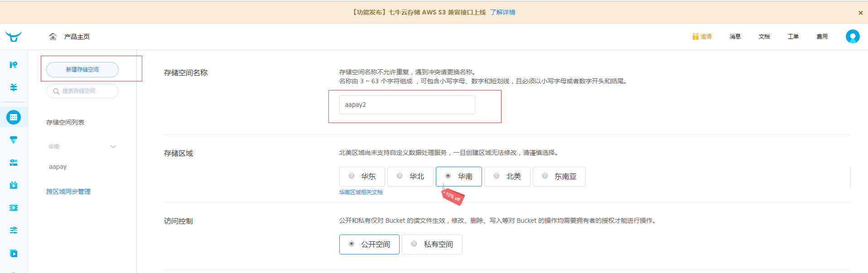Click 邀请 in the top bar

(x=706, y=37)
